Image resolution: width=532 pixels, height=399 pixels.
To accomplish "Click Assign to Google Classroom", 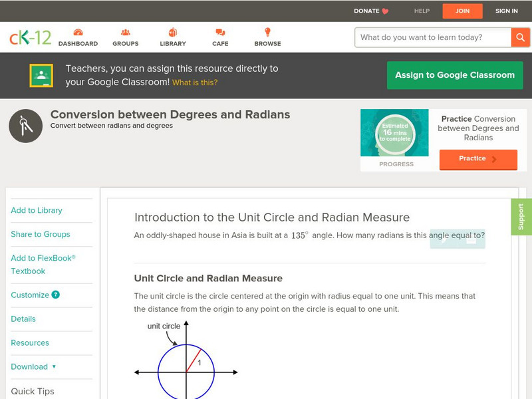I will (x=455, y=75).
